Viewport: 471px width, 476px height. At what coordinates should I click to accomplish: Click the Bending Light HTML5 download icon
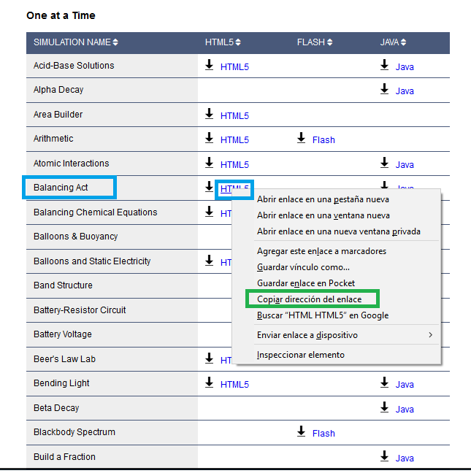pos(209,383)
